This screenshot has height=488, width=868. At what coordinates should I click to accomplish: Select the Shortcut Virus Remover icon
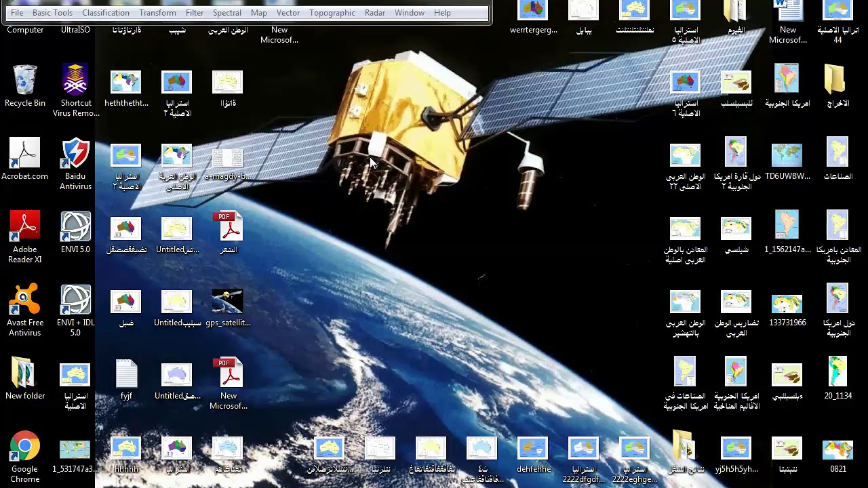[75, 91]
